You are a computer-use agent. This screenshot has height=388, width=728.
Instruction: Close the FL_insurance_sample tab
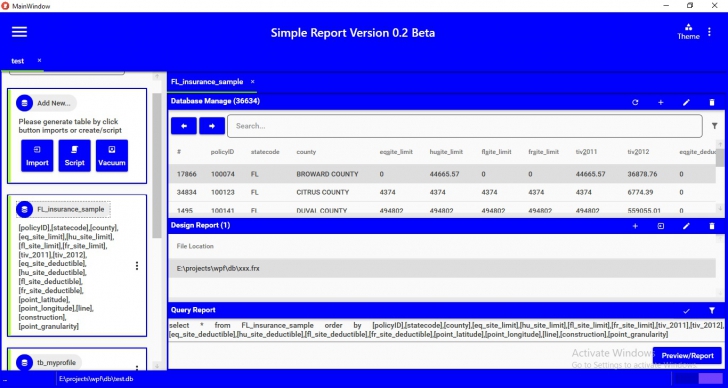coord(253,82)
